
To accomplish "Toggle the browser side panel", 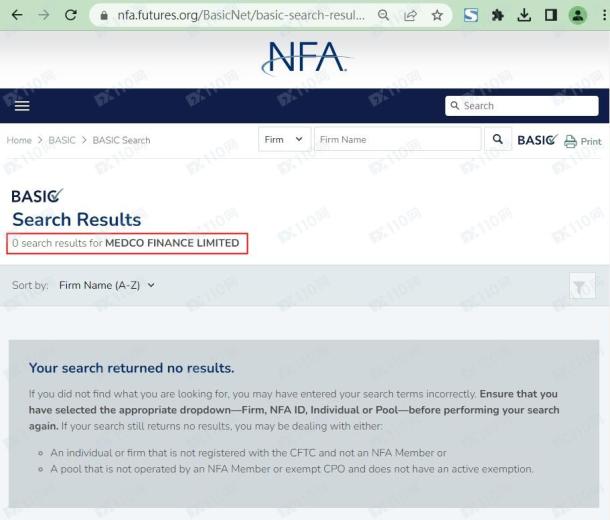I will [x=551, y=16].
